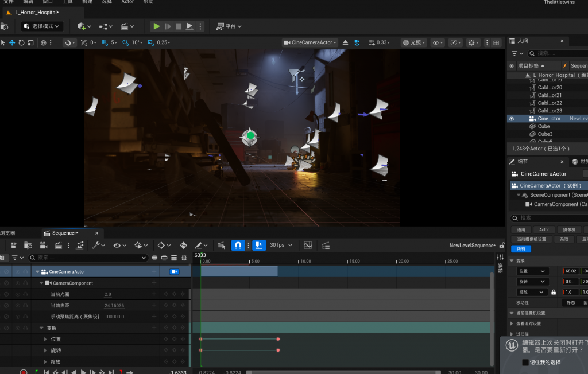588x374 pixels.
Task: Open the viewport settings gear dropdown
Action: 473,42
